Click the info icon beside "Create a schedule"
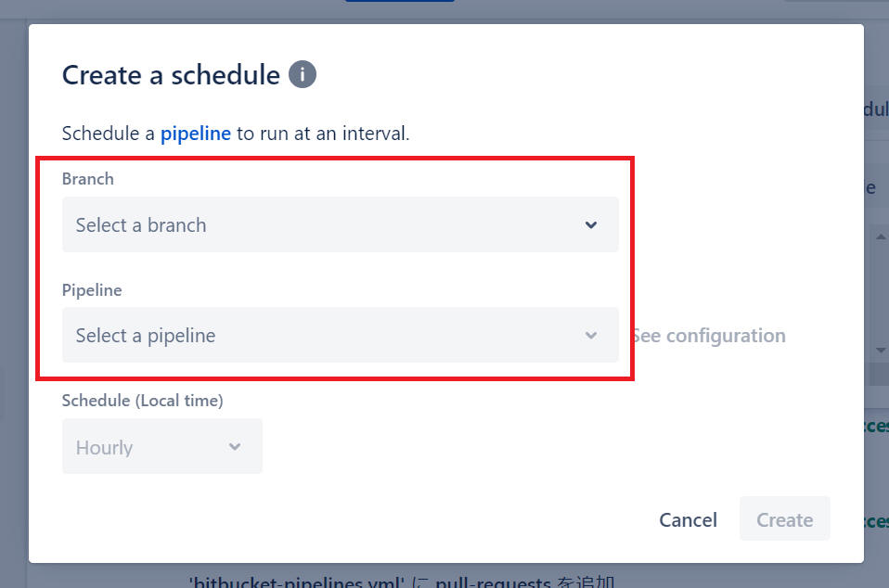 (x=302, y=75)
